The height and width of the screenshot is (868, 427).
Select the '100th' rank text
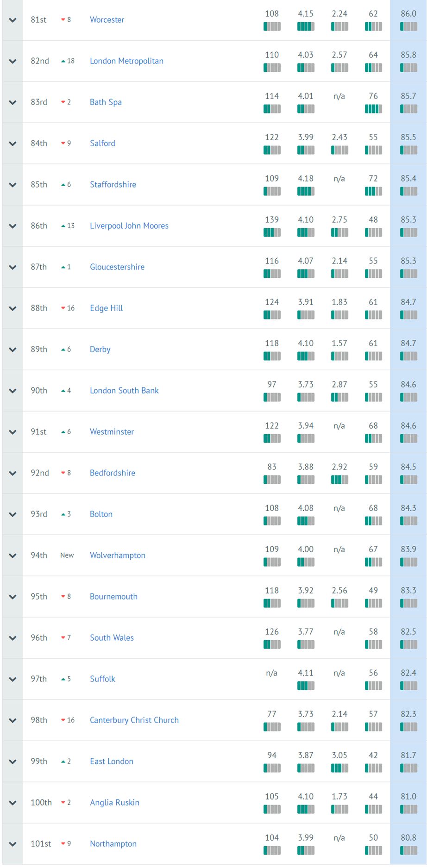(41, 803)
